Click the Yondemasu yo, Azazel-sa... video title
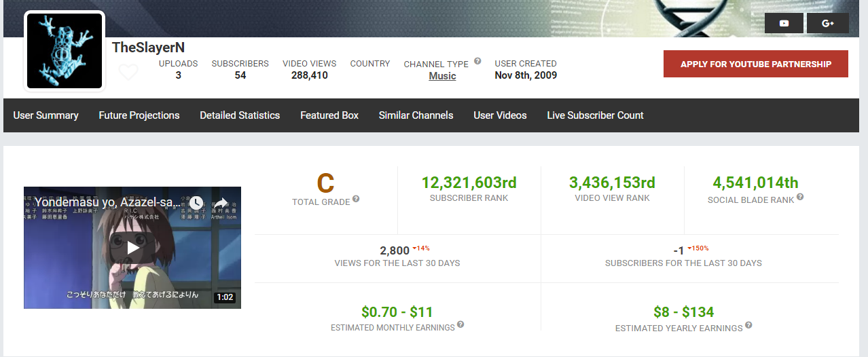Image resolution: width=868 pixels, height=357 pixels. (108, 202)
